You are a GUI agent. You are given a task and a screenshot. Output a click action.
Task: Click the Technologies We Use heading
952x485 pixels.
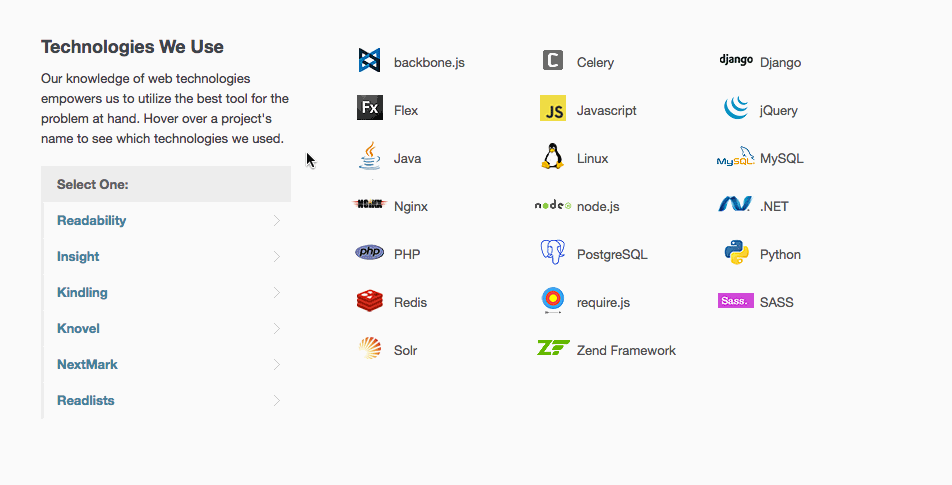coord(132,47)
